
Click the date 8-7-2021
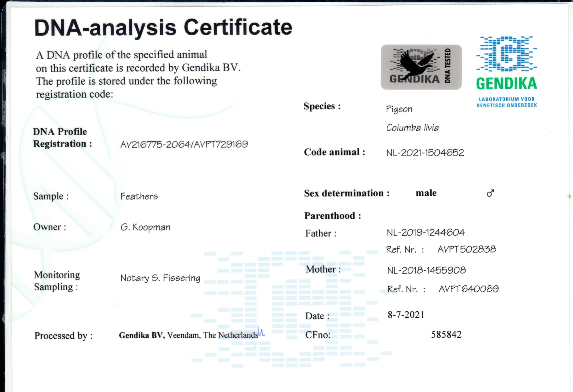[406, 315]
